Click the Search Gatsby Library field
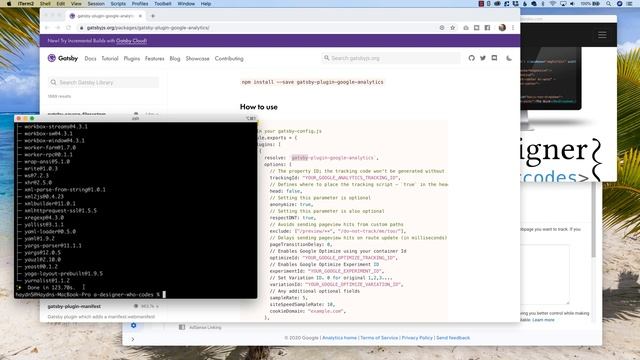 (x=103, y=82)
